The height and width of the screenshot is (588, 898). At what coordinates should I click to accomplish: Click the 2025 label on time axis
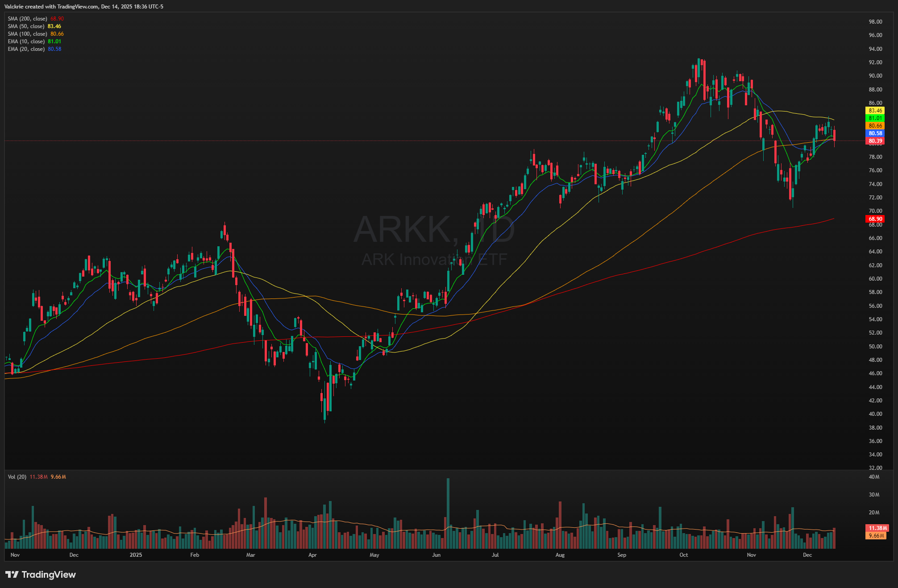click(136, 555)
